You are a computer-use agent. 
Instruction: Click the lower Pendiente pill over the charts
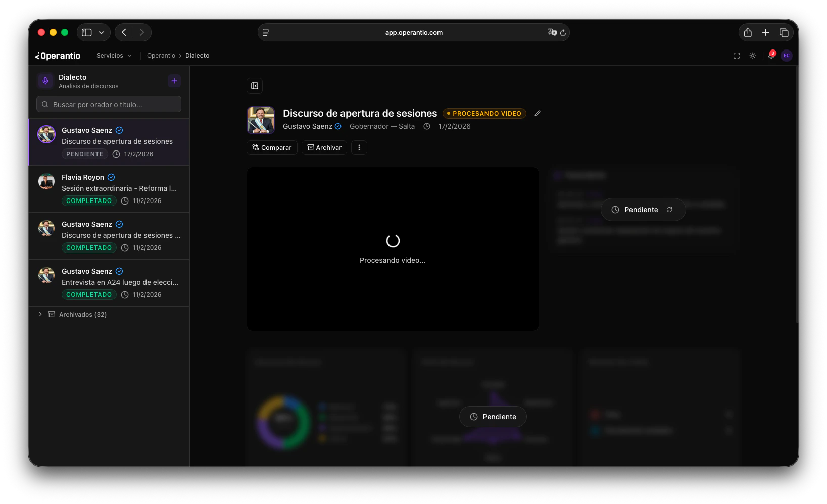click(x=493, y=417)
